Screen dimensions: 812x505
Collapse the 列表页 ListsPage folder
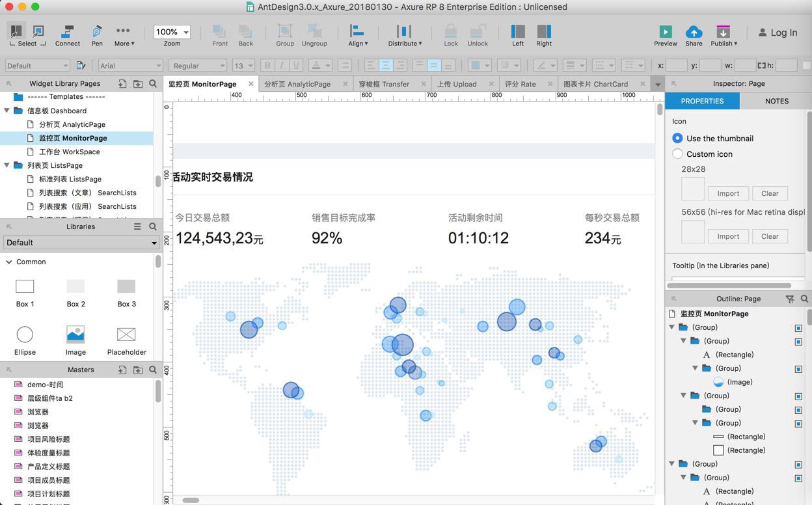pos(7,165)
